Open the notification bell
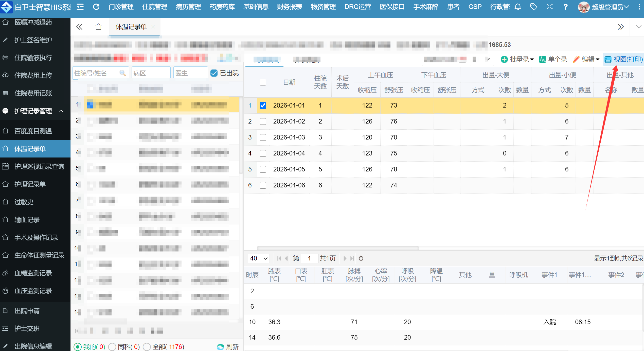This screenshot has height=351, width=644. tap(518, 7)
